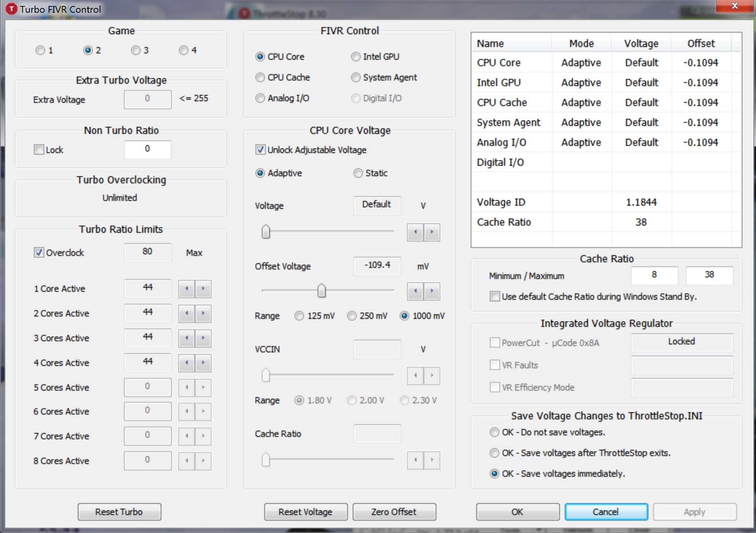Confirm with the OK button
Viewport: 756px width, 533px height.
[x=518, y=512]
